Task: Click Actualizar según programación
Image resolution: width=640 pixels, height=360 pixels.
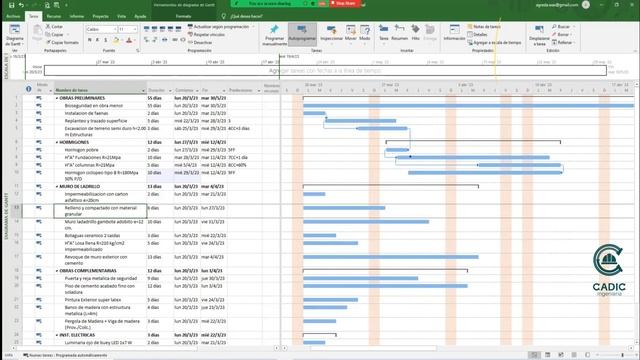Action: point(218,27)
